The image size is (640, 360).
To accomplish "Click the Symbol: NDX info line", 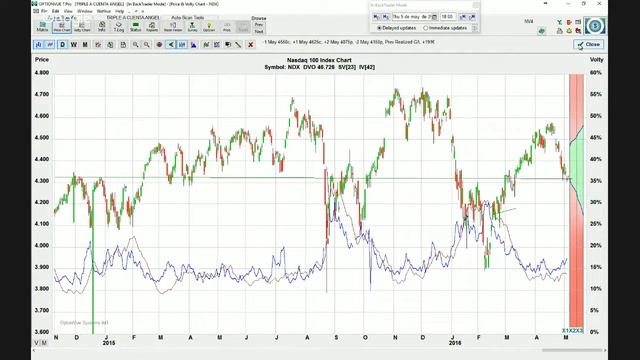I will pos(319,67).
